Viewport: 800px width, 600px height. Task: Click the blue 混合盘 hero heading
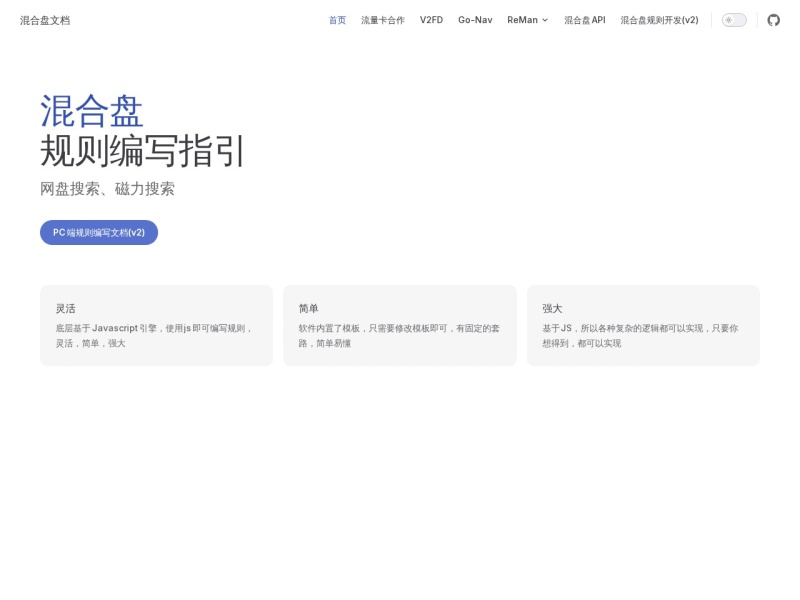pyautogui.click(x=91, y=111)
